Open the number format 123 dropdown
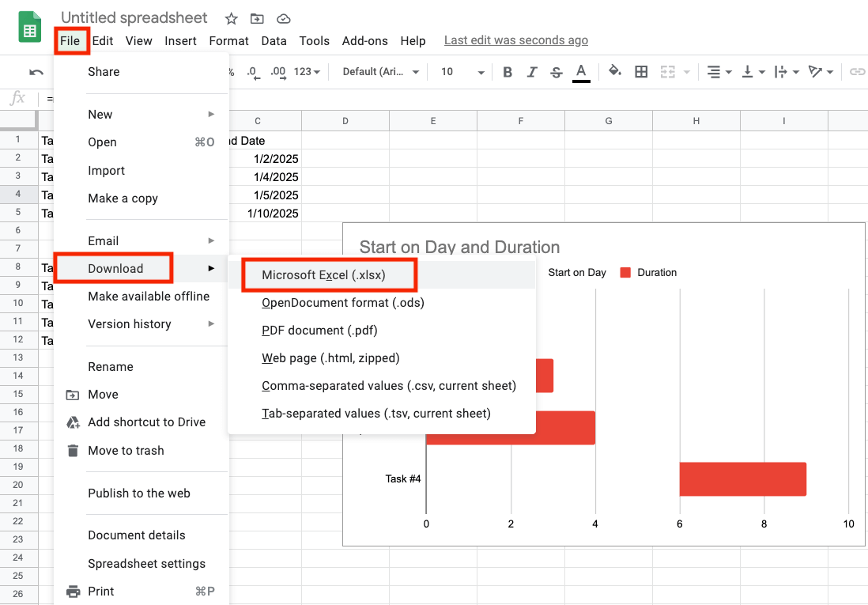Screen dimensions: 868x605 (x=307, y=72)
